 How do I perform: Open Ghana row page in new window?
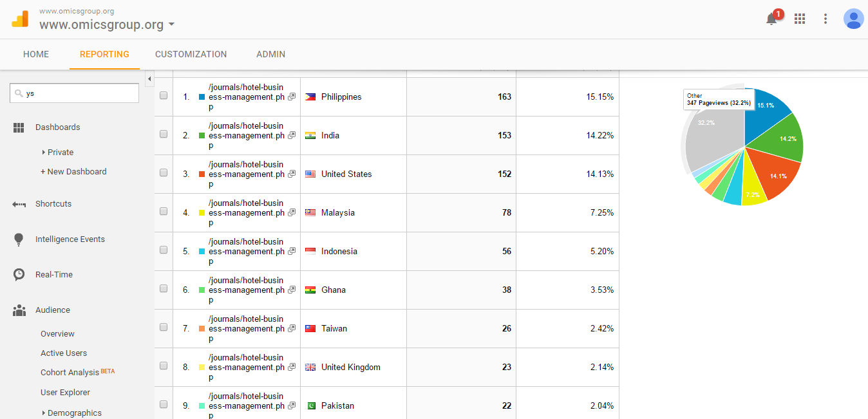coord(292,290)
